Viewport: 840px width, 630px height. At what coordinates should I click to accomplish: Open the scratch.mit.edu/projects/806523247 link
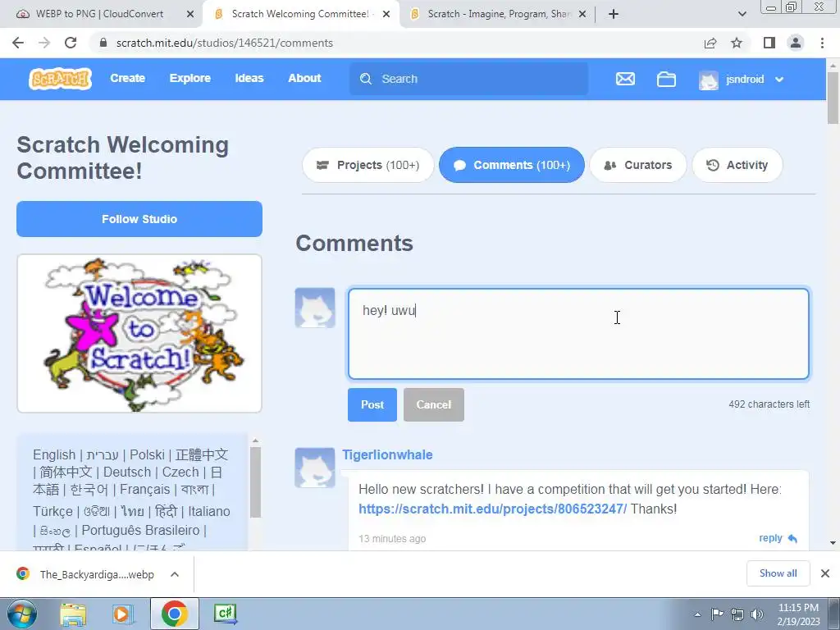point(492,509)
